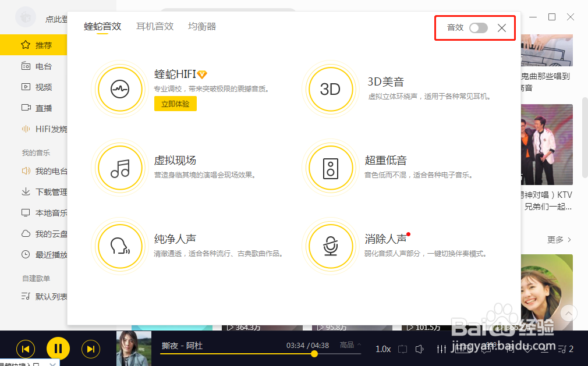Screen dimensions: 588x366
Task: Click the 纯净人声 title text
Action: [175, 239]
